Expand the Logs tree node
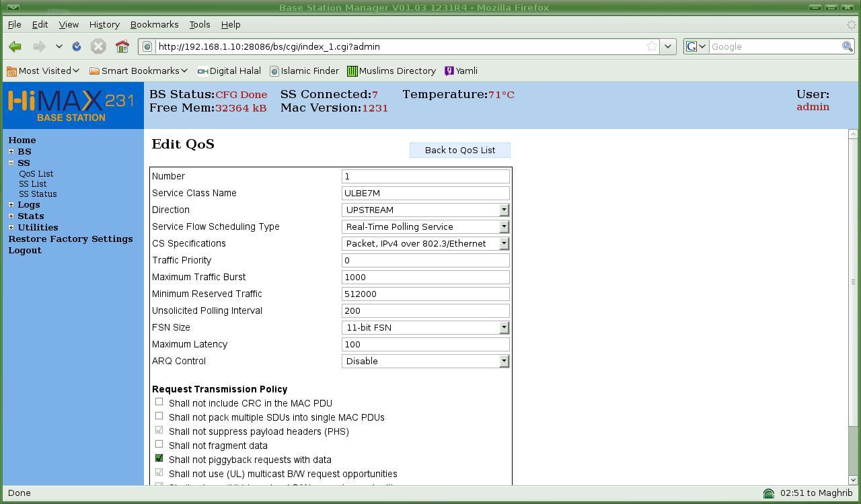Viewport: 861px width, 504px height. click(x=11, y=205)
